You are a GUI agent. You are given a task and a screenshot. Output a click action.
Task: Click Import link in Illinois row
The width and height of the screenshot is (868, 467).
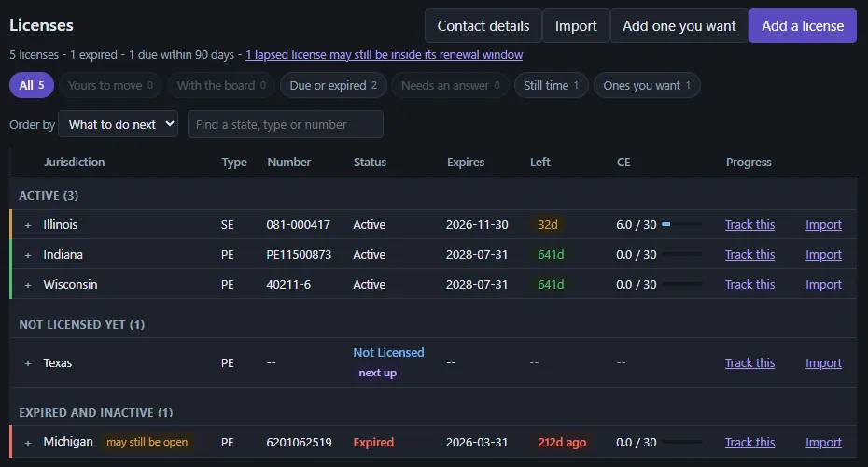pyautogui.click(x=823, y=225)
